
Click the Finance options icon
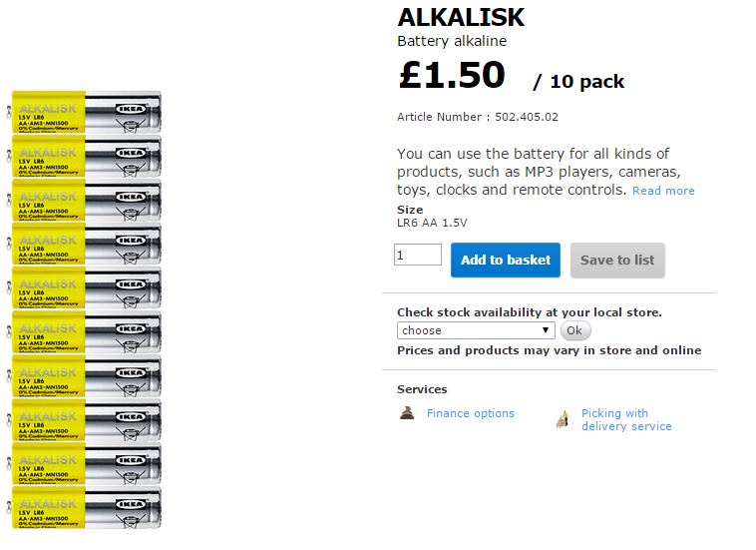[x=407, y=413]
